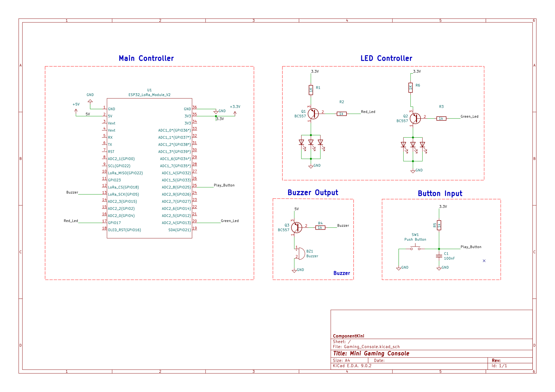Select the Main Controller heading text
The height and width of the screenshot is (392, 555).
(x=146, y=58)
